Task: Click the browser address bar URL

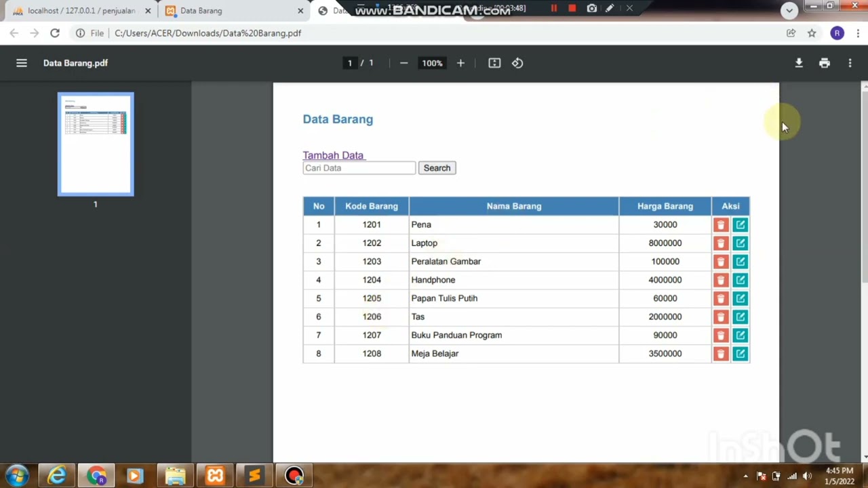Action: [208, 33]
